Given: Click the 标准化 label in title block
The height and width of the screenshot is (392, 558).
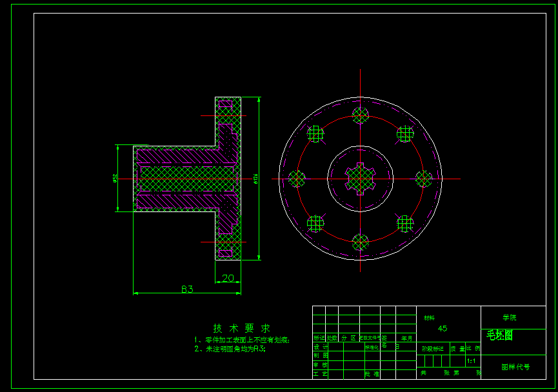Looking at the screenshot, I should click(x=372, y=347).
